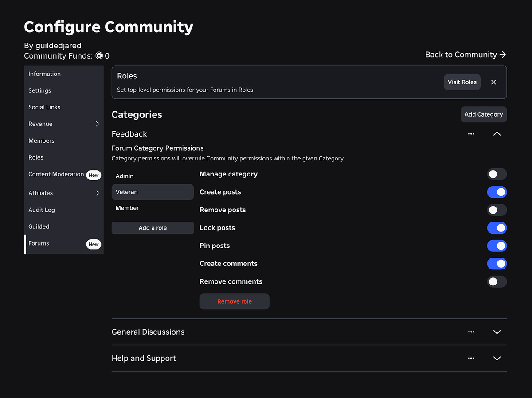Open the Feedback category options menu
The height and width of the screenshot is (398, 532).
coord(471,133)
